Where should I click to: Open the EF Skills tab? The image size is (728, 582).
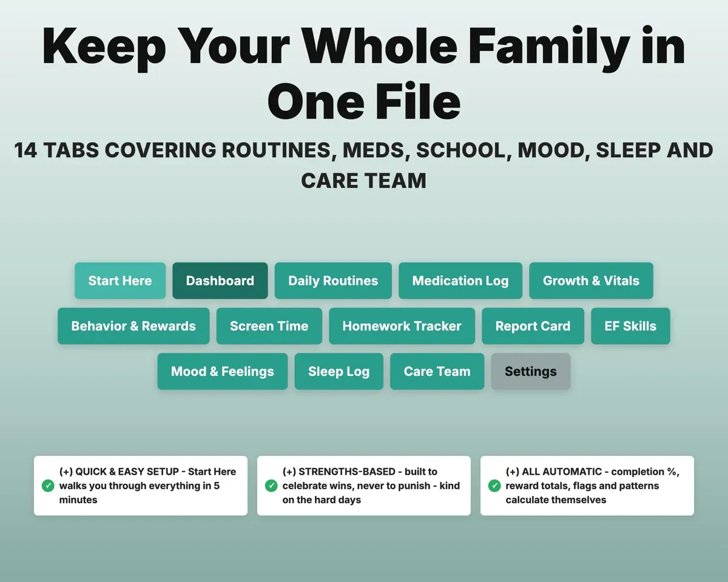pyautogui.click(x=631, y=326)
